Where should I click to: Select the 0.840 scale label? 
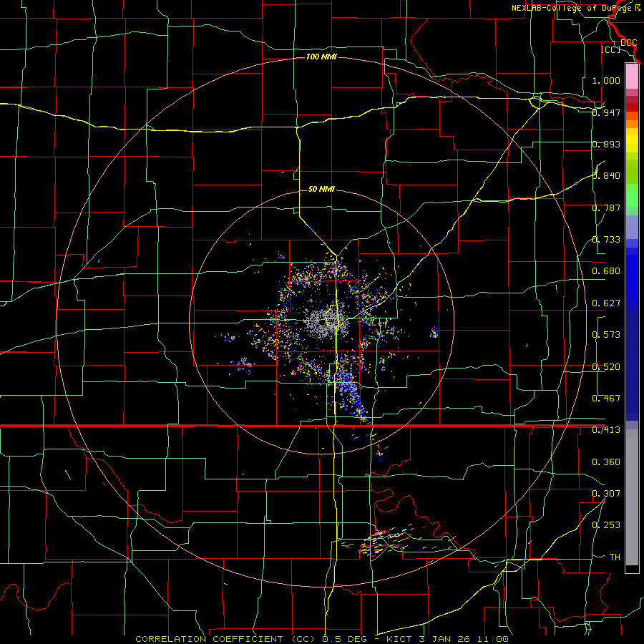click(x=606, y=176)
